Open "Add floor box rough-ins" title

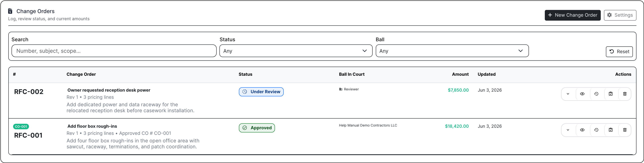(x=92, y=126)
